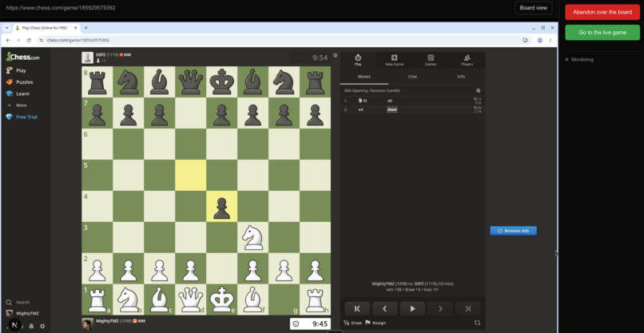
Task: Play through the moves automatically
Action: coord(412,309)
